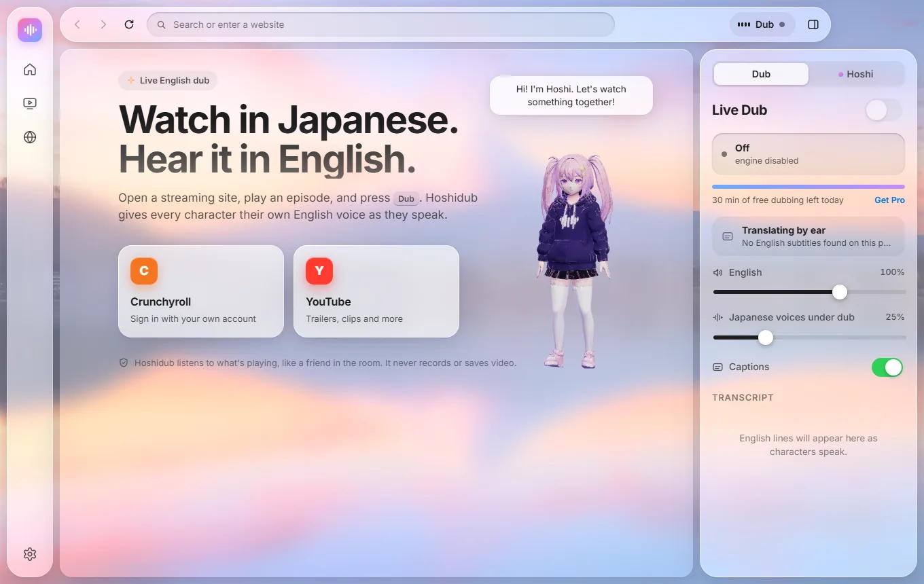Turn on the Live Dub switch
924x584 pixels.
click(x=884, y=110)
